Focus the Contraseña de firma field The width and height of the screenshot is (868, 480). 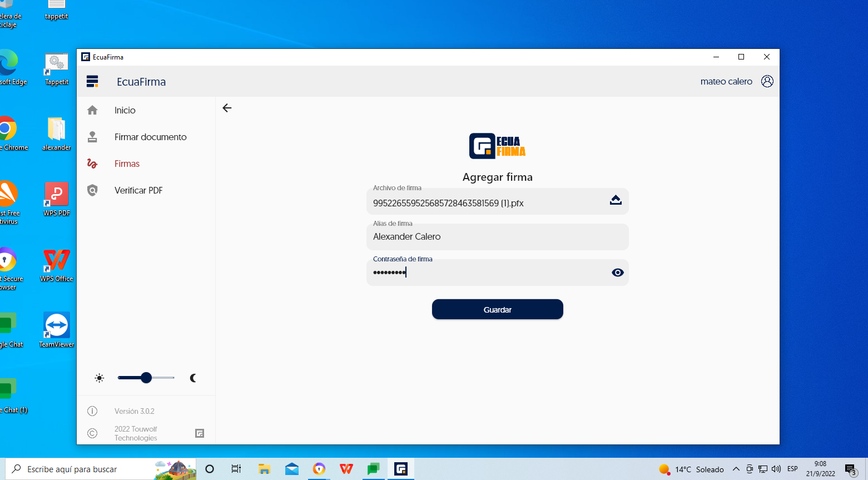[x=498, y=273]
